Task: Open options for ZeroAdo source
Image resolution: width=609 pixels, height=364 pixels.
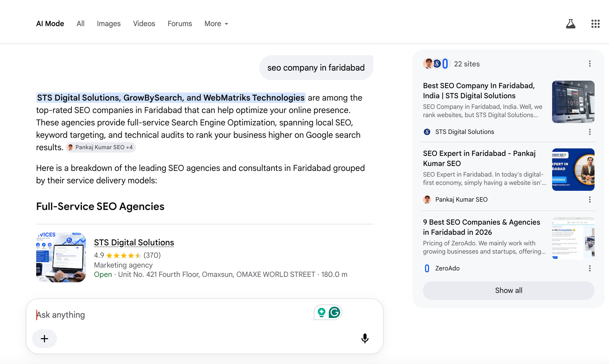Action: [590, 268]
